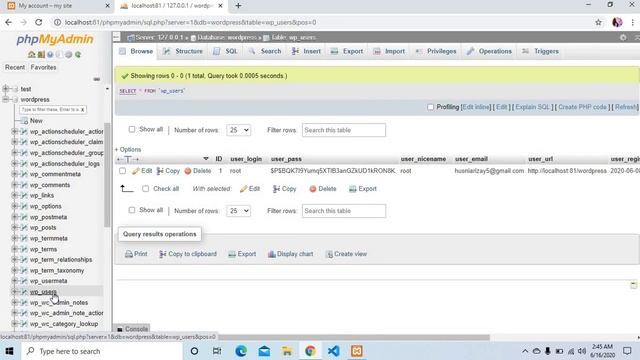Open the SQL tab
The height and width of the screenshot is (360, 640).
[226, 51]
